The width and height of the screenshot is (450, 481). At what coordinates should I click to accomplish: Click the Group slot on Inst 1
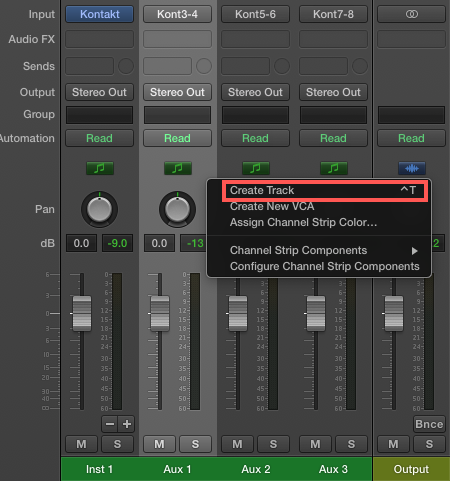[x=100, y=115]
